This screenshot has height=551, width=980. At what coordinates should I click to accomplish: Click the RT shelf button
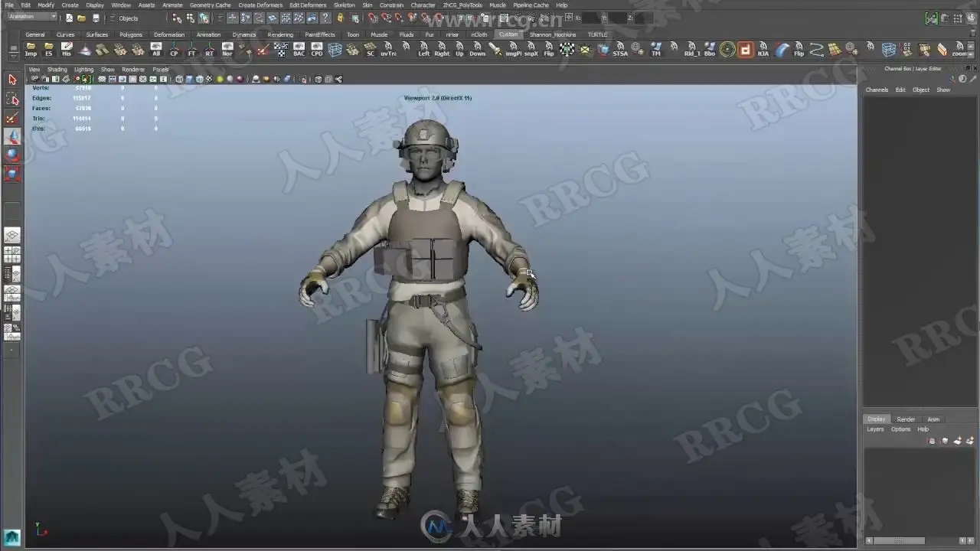210,50
